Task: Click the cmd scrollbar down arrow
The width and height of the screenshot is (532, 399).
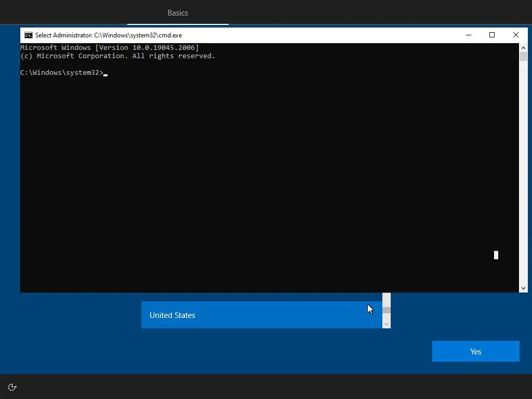Action: 523,288
